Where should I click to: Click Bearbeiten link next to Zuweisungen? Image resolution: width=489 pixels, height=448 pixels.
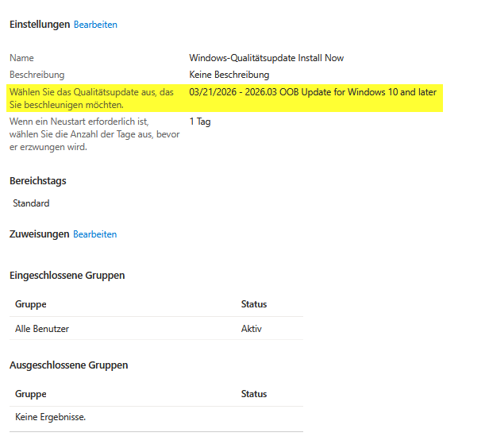[x=94, y=234]
